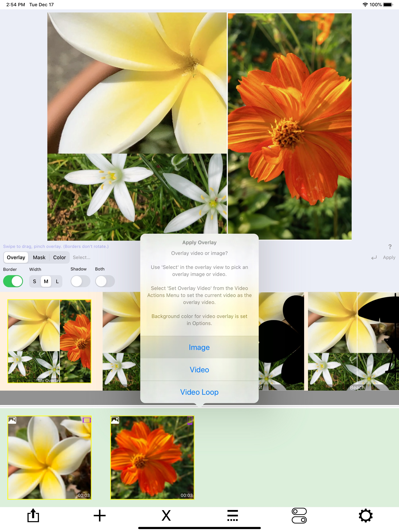Open the toggle switches options icon
Image resolution: width=399 pixels, height=532 pixels.
(299, 515)
